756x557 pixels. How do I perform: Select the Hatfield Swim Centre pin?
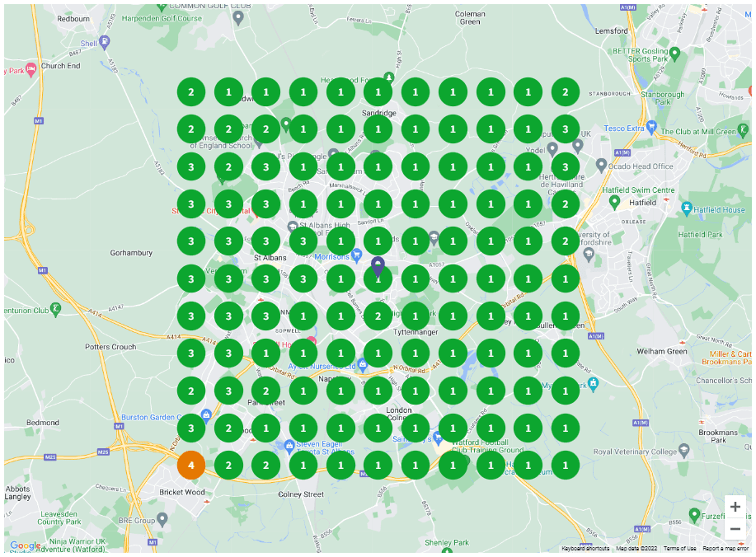(x=614, y=202)
